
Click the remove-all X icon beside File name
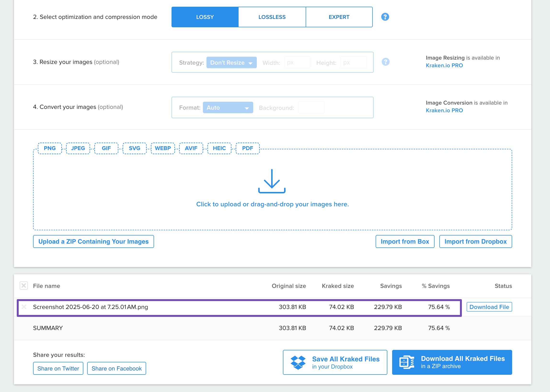(24, 286)
